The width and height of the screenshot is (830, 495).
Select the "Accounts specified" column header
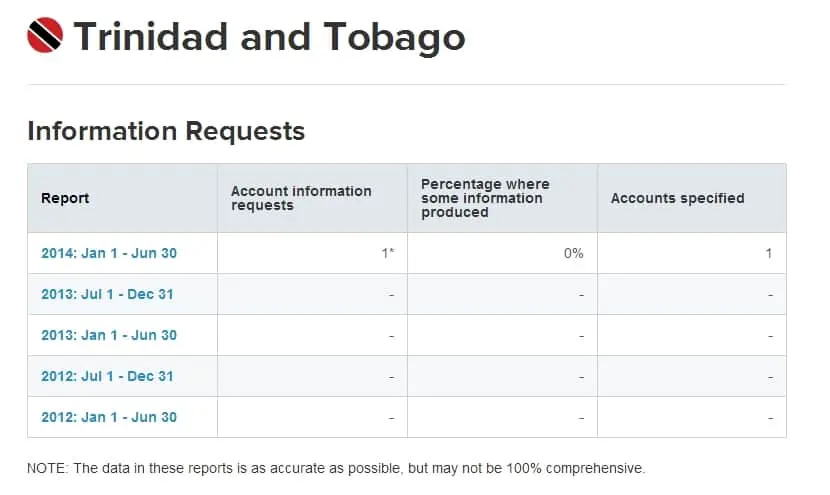677,198
